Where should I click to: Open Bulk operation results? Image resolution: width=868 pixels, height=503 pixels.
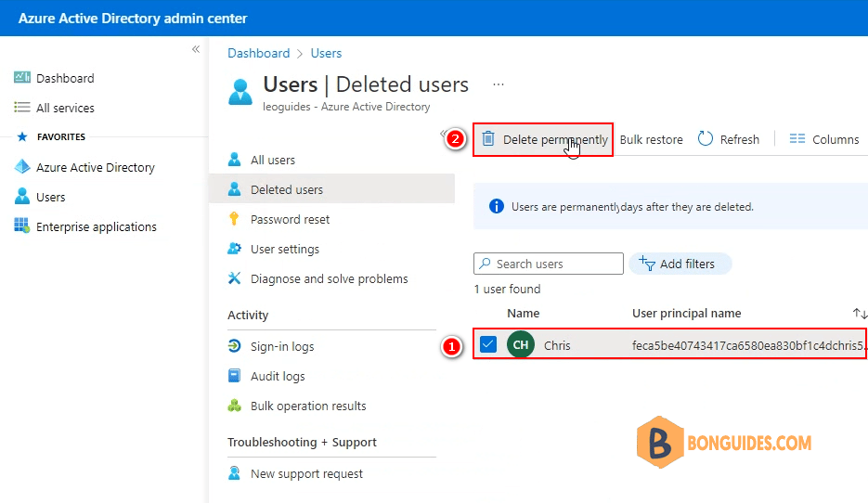pyautogui.click(x=308, y=406)
